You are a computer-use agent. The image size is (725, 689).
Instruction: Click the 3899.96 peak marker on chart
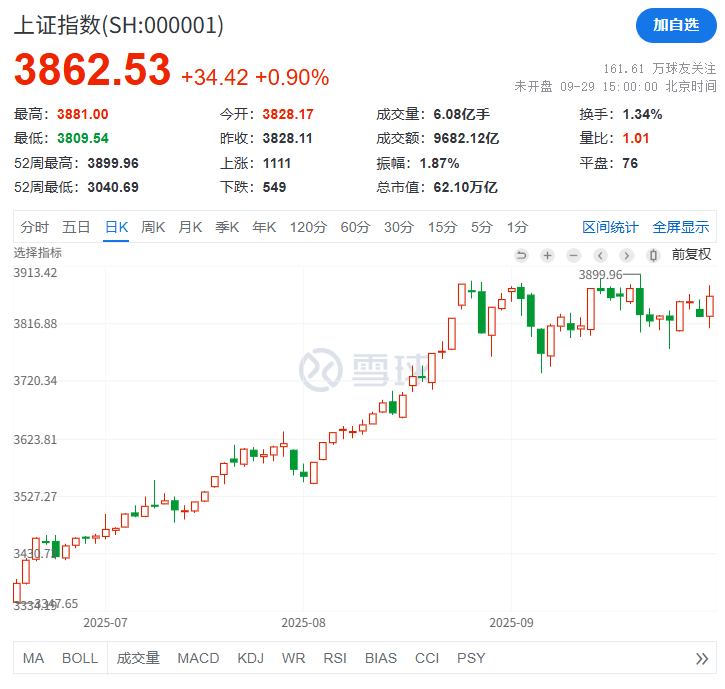(x=601, y=275)
